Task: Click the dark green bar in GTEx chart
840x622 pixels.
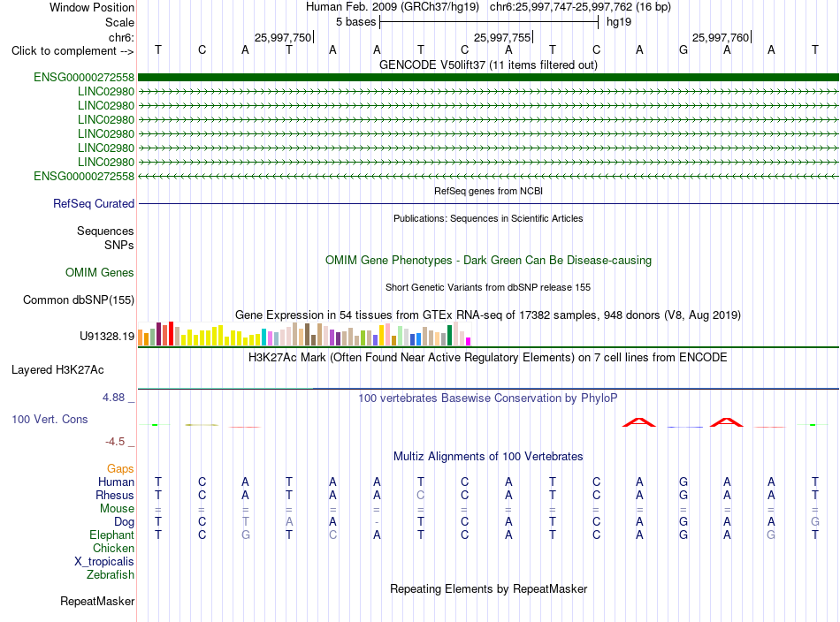Action: pos(449,336)
